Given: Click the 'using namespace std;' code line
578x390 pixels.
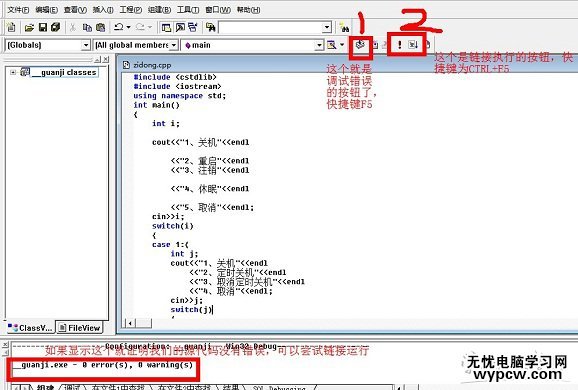Looking at the screenshot, I should [180, 96].
